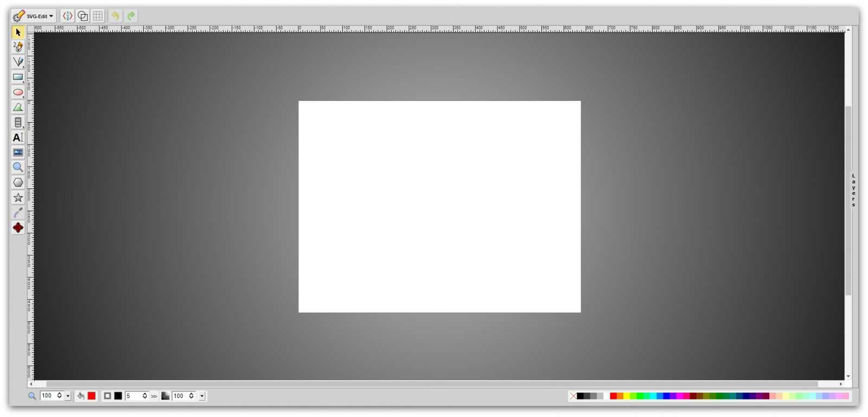Choose the freehand Pencil tool
Image resolution: width=868 pixels, height=417 pixels.
tap(18, 47)
